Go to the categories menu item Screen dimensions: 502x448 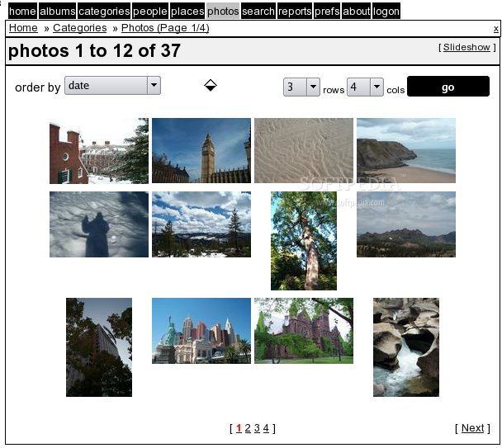coord(104,12)
